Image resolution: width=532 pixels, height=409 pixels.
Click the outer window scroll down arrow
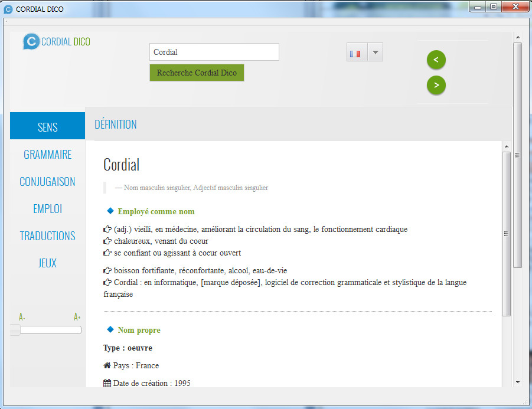click(x=517, y=382)
